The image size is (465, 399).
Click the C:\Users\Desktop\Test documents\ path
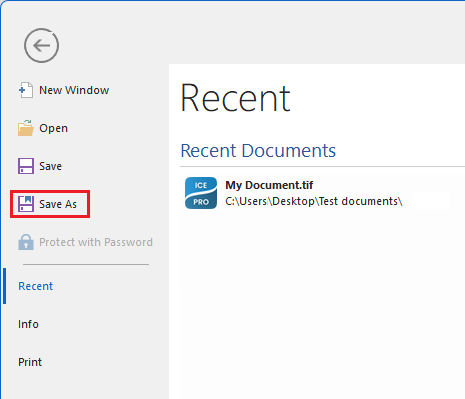(314, 201)
